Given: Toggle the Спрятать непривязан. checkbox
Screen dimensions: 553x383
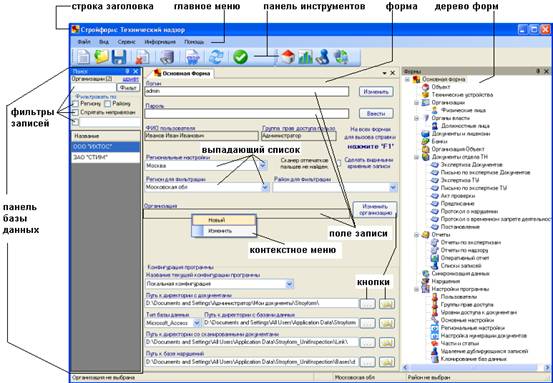Looking at the screenshot, I should pyautogui.click(x=75, y=113).
